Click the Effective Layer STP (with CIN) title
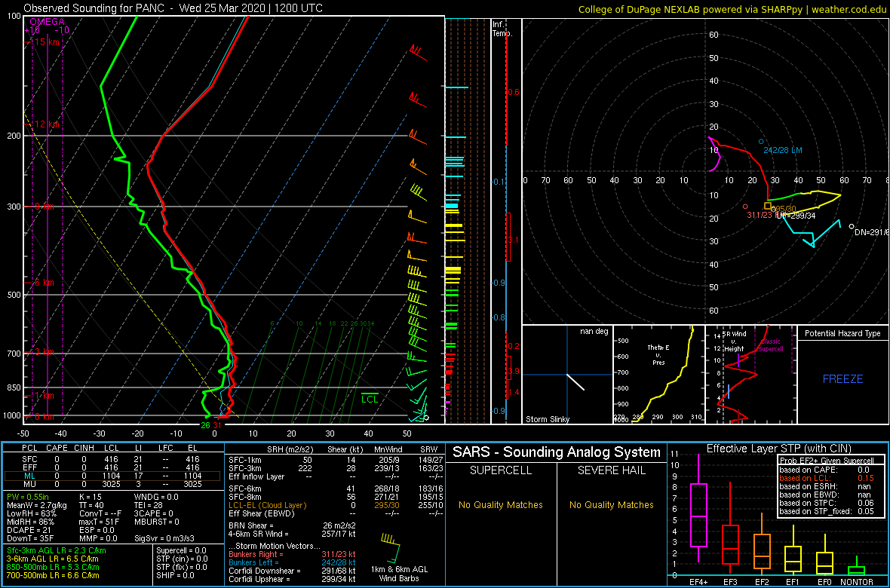This screenshot has width=890, height=588. pos(778,449)
